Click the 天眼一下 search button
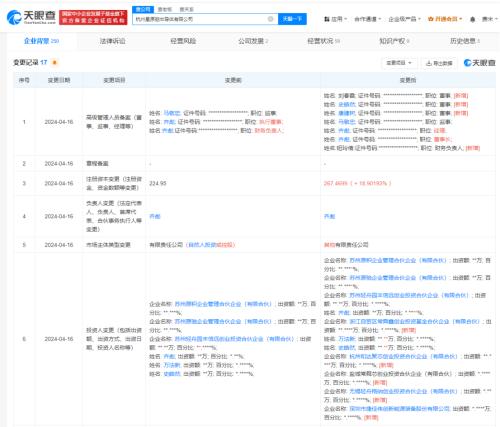Screen dimensions: 500x427 292,19
